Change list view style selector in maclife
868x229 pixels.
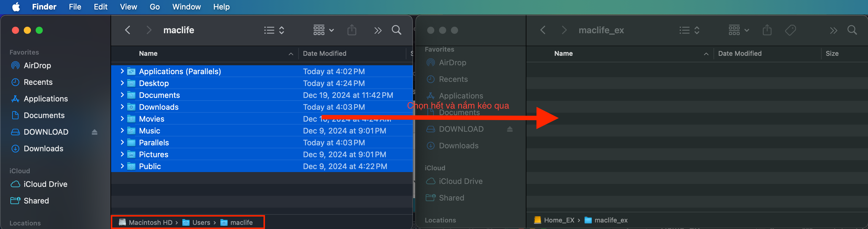coord(274,30)
